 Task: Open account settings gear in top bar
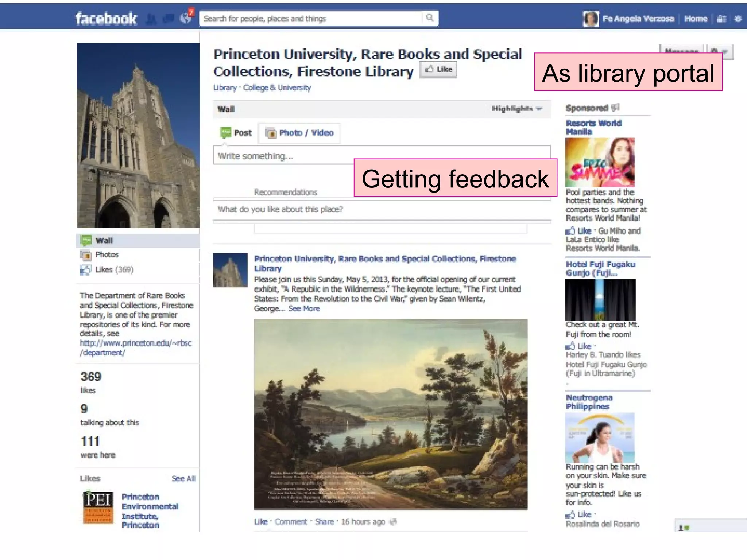click(738, 19)
